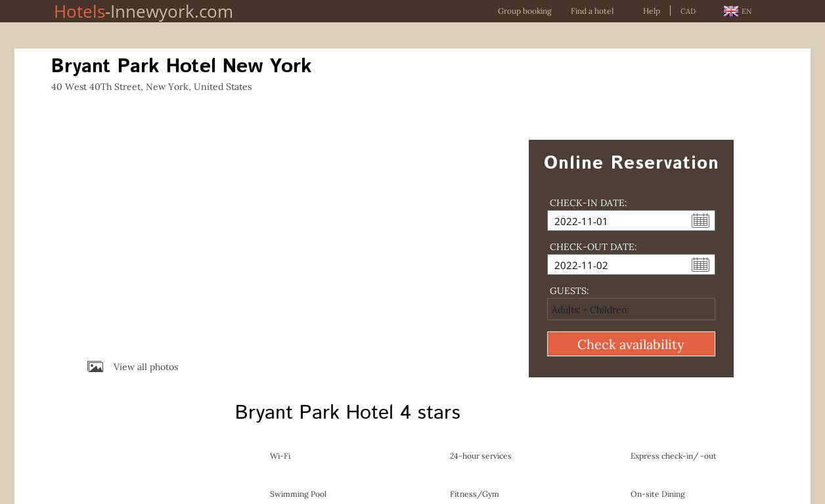Click the Hotels-Innewyork.com site logo
This screenshot has width=825, height=504.
click(143, 11)
